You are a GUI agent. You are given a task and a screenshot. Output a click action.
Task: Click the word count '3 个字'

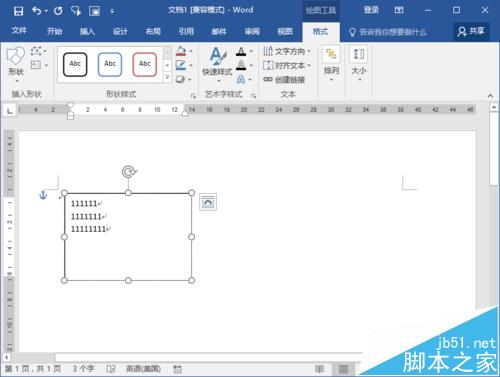[x=83, y=368]
